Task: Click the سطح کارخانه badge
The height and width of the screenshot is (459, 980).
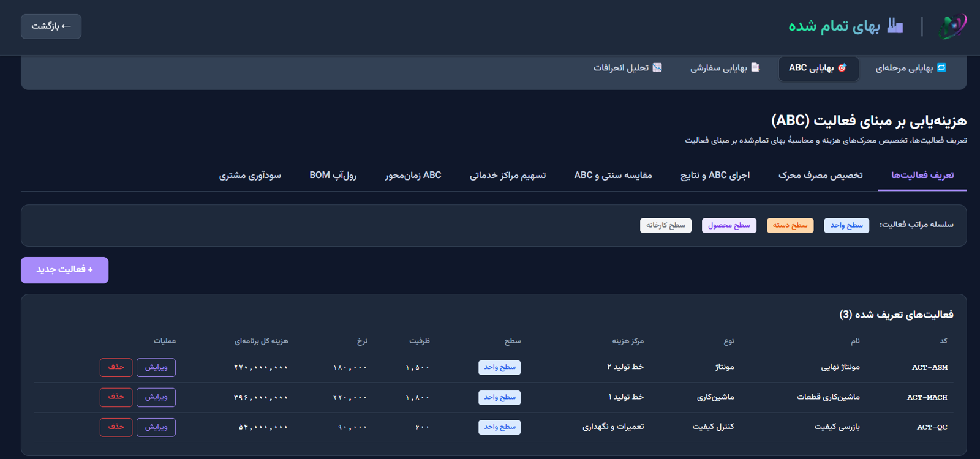Action: click(x=666, y=225)
